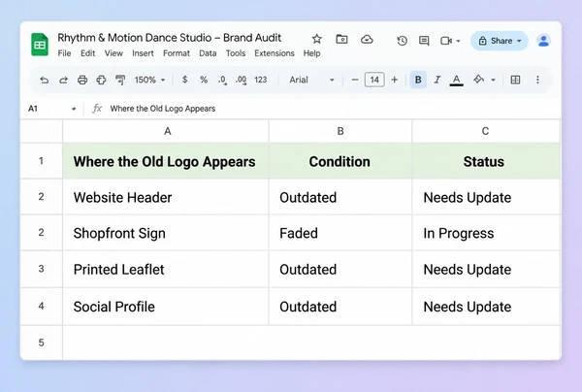Open version history clock icon
The height and width of the screenshot is (392, 582).
pyautogui.click(x=402, y=41)
